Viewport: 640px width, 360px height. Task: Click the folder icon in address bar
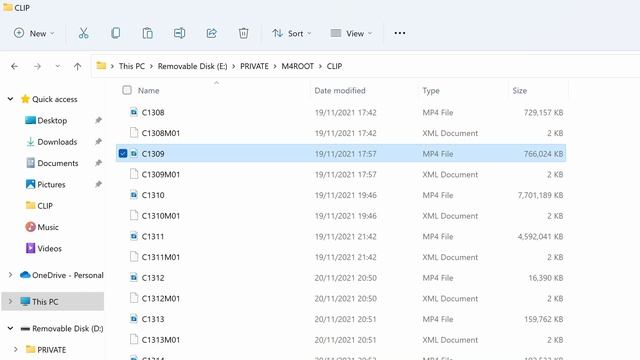[101, 66]
